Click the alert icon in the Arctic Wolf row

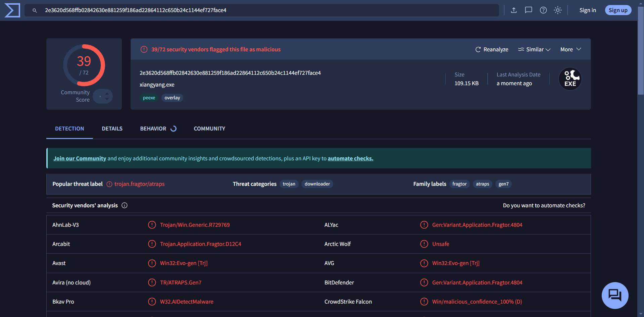(424, 244)
